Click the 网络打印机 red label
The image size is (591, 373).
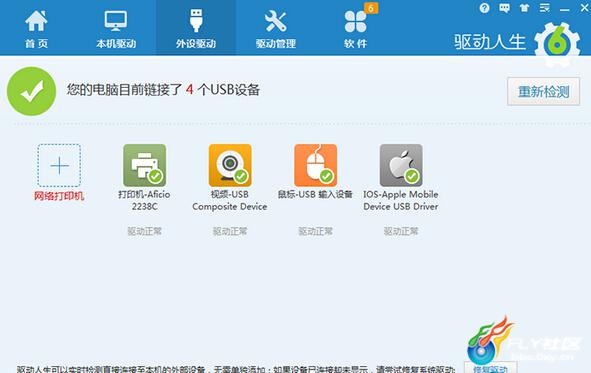[x=59, y=196]
